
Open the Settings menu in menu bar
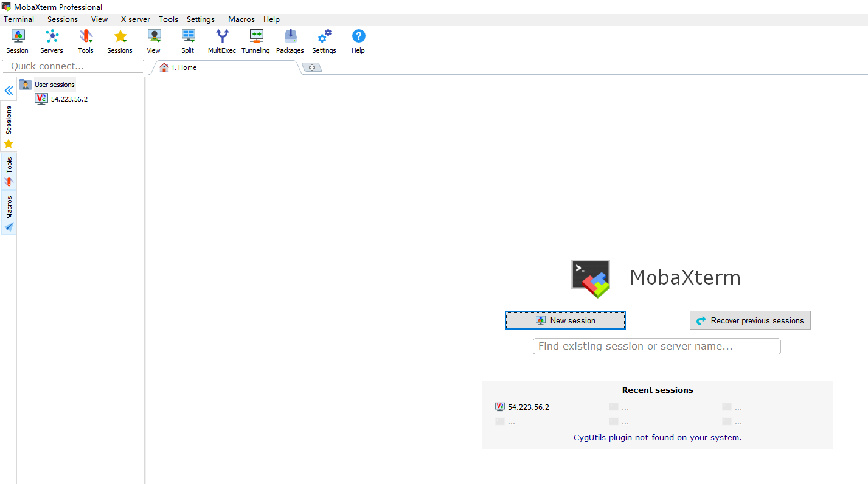point(201,19)
